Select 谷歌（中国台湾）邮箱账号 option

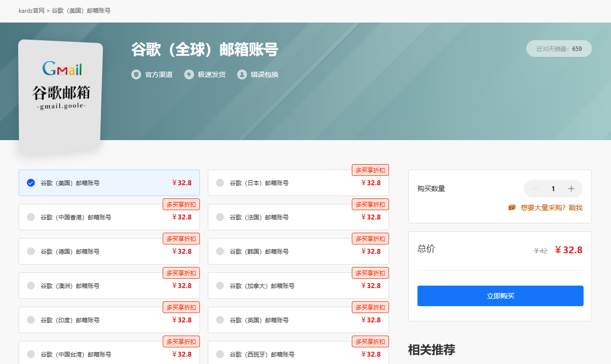(109, 353)
